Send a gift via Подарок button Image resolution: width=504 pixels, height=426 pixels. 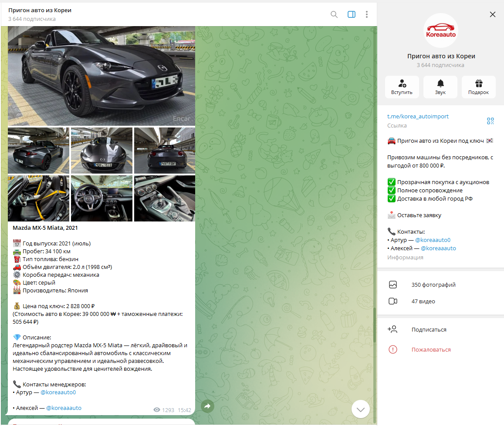(x=478, y=87)
